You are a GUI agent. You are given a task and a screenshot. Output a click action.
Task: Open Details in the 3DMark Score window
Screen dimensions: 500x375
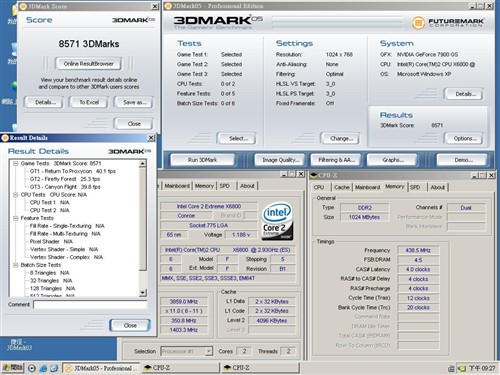coord(43,102)
